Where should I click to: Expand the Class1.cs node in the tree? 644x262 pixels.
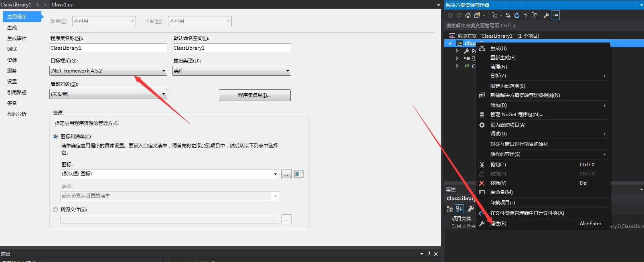click(457, 66)
